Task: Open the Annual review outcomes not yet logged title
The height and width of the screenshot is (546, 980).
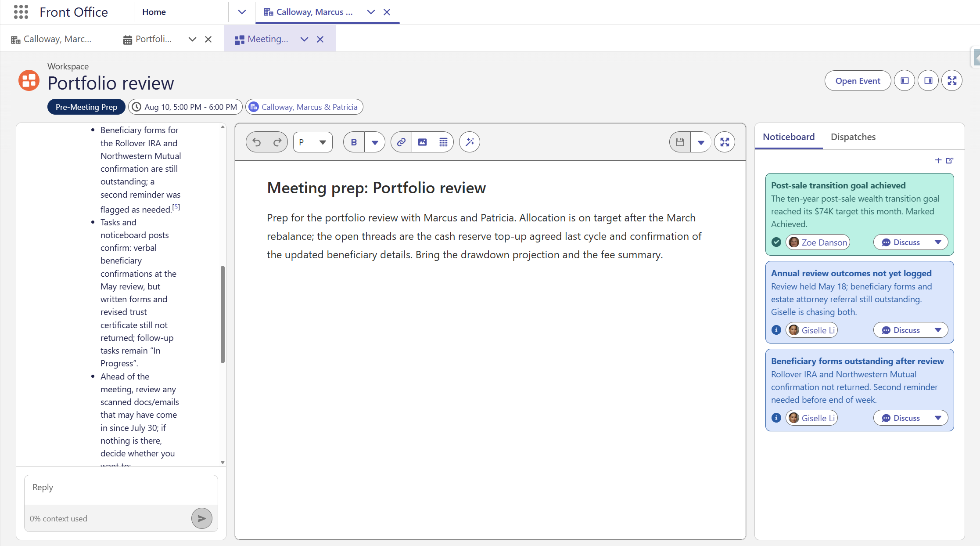Action: [851, 273]
